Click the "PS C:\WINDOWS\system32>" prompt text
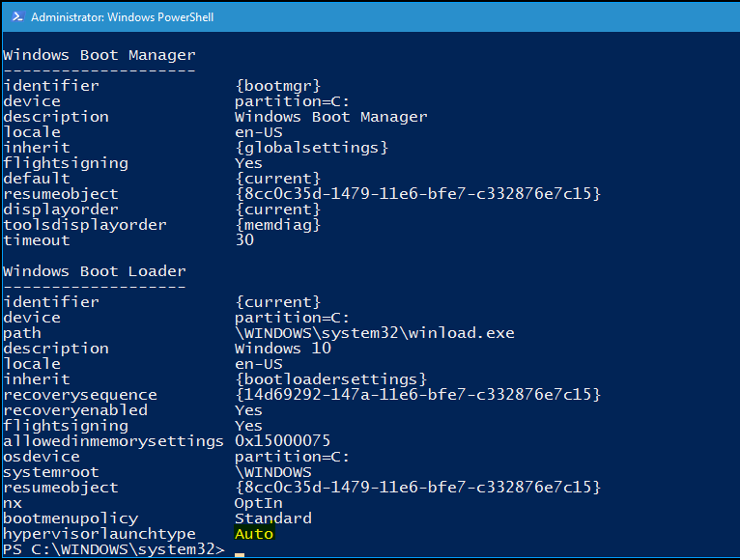 [x=114, y=549]
